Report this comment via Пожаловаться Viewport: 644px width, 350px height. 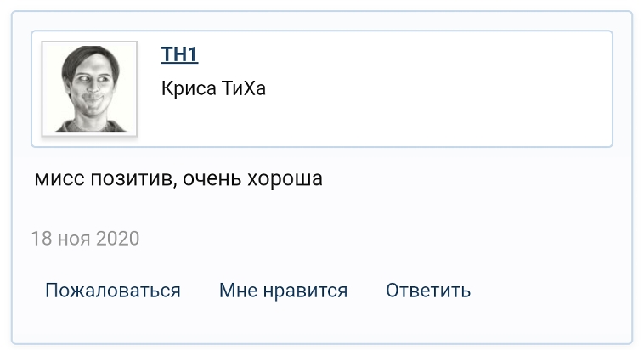click(113, 291)
